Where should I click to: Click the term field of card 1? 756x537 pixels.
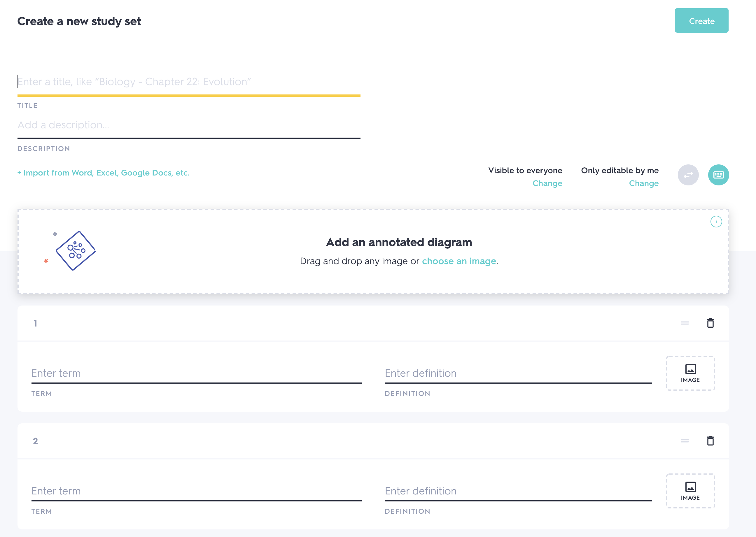pyautogui.click(x=196, y=373)
